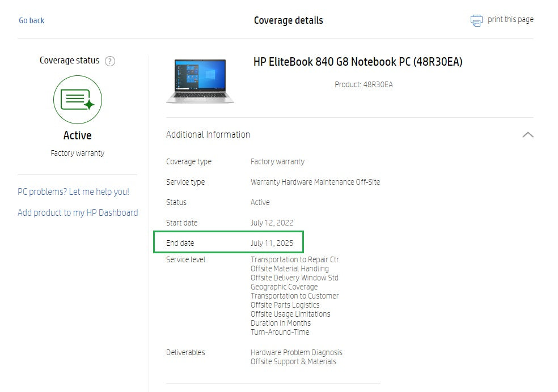Click the printer icon to print this page
The height and width of the screenshot is (392, 558).
click(476, 19)
